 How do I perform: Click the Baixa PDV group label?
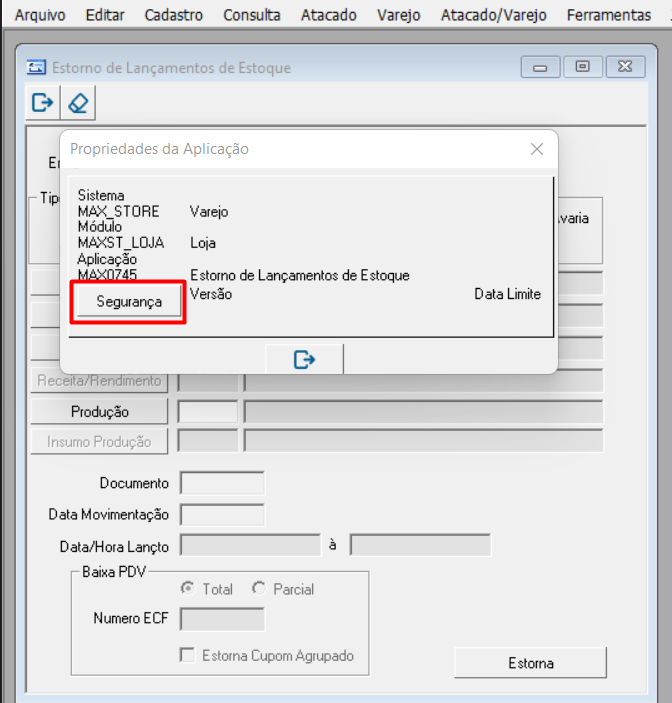click(x=114, y=572)
